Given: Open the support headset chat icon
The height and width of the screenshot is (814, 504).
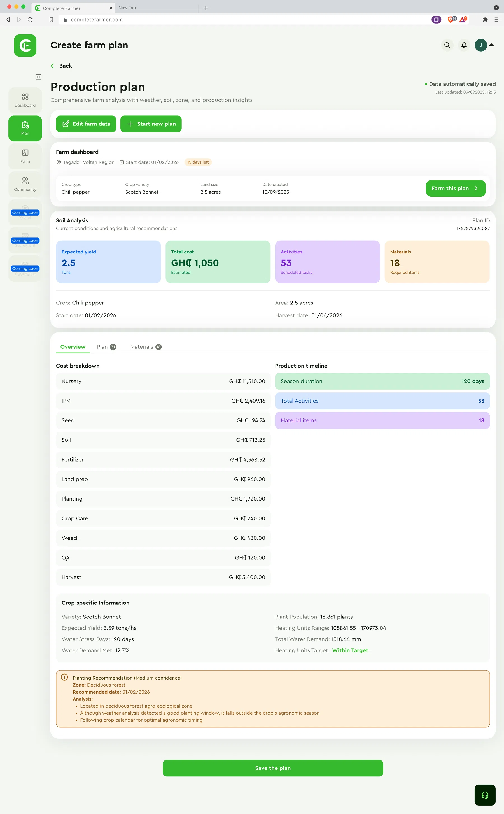Looking at the screenshot, I should click(485, 795).
